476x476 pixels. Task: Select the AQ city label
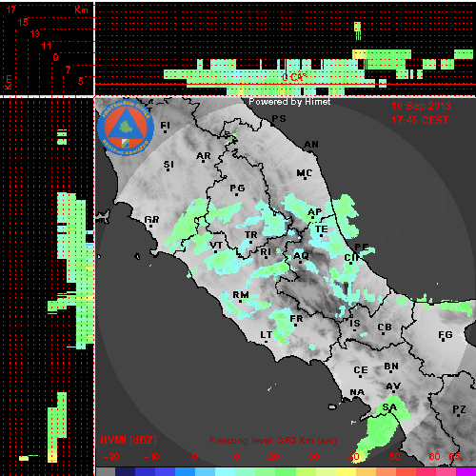tap(301, 255)
